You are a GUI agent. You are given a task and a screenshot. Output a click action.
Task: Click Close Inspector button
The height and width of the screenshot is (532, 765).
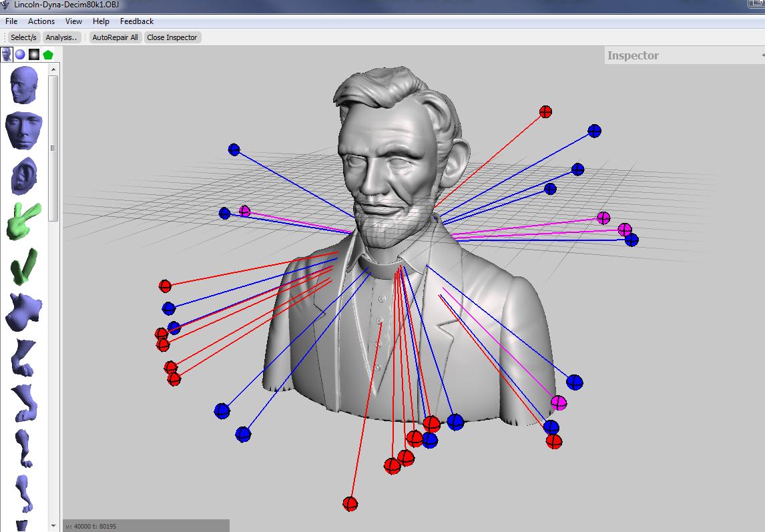[x=172, y=37]
